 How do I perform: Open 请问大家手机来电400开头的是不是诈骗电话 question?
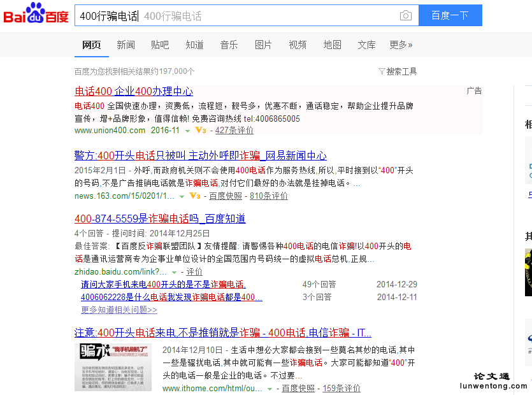coord(164,284)
